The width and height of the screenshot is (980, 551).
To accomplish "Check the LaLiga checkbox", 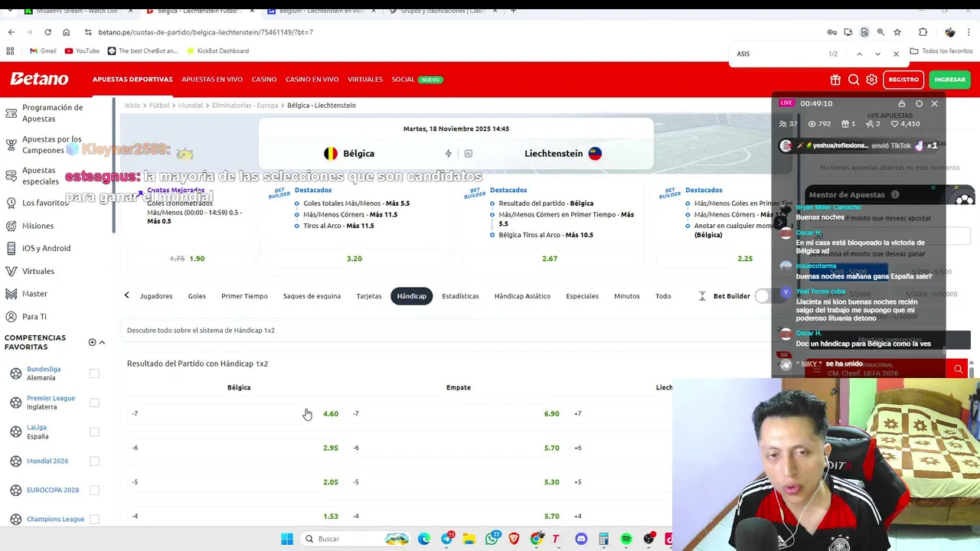I will pyautogui.click(x=94, y=432).
